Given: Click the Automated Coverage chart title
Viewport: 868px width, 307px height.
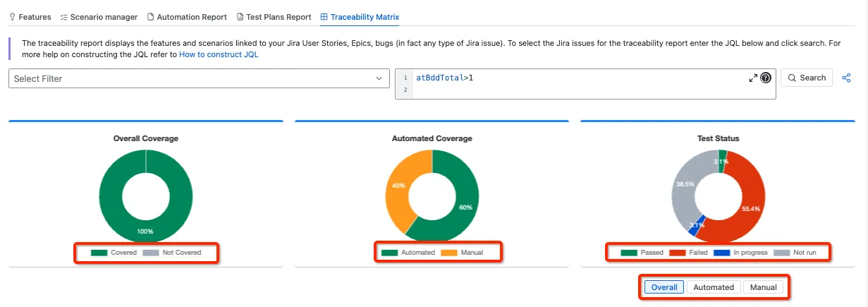Looking at the screenshot, I should point(432,138).
